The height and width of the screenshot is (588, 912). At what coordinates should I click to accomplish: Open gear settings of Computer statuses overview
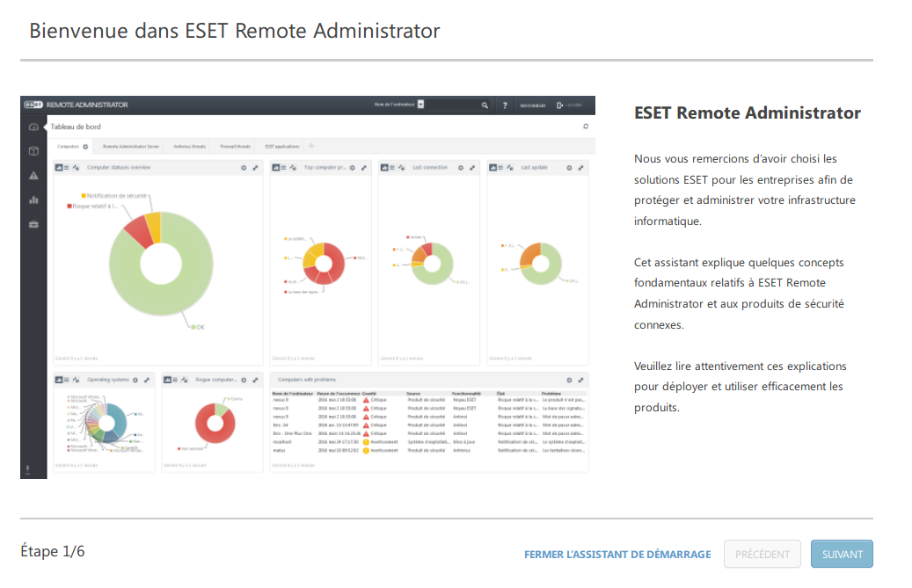[x=243, y=167]
